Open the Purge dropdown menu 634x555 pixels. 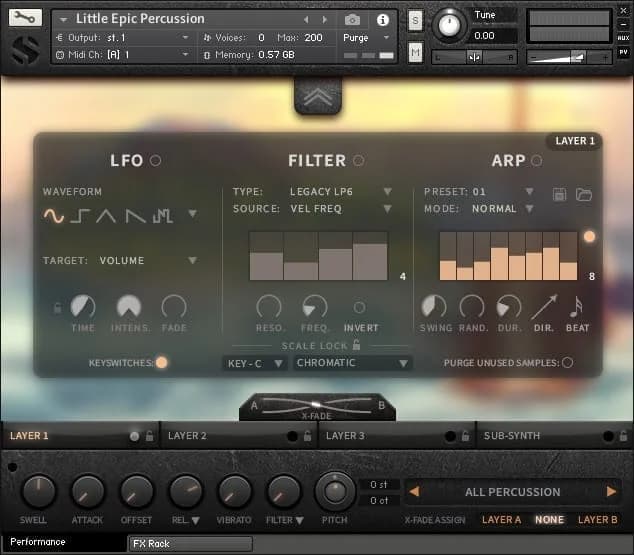[x=366, y=38]
